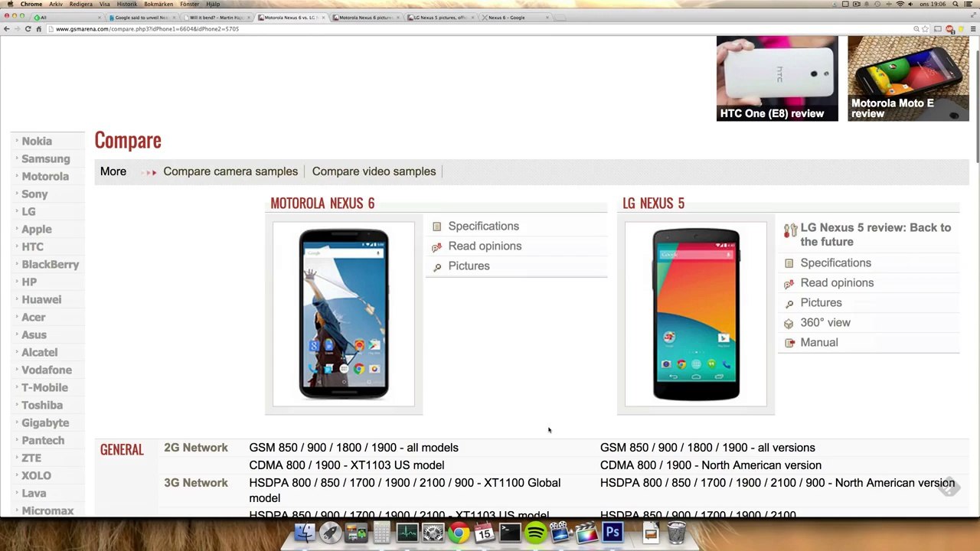This screenshot has height=551, width=980.
Task: Open Notification Center list icon
Action: pyautogui.click(x=969, y=5)
